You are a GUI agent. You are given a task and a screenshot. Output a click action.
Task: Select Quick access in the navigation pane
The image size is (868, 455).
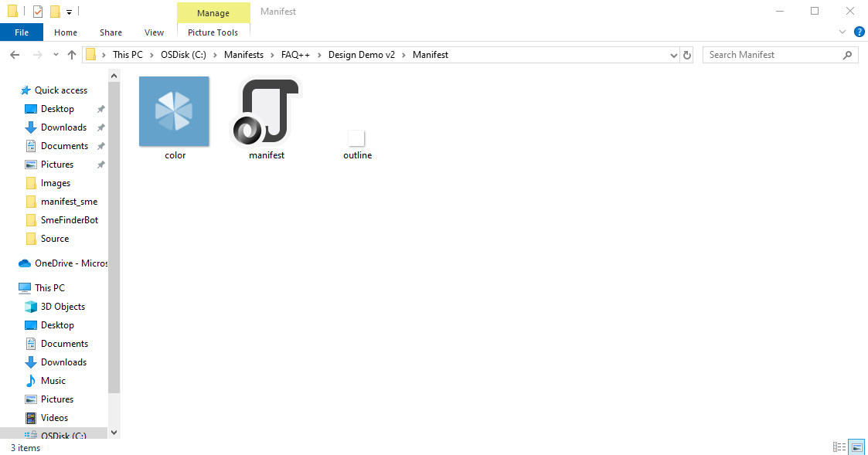[61, 90]
